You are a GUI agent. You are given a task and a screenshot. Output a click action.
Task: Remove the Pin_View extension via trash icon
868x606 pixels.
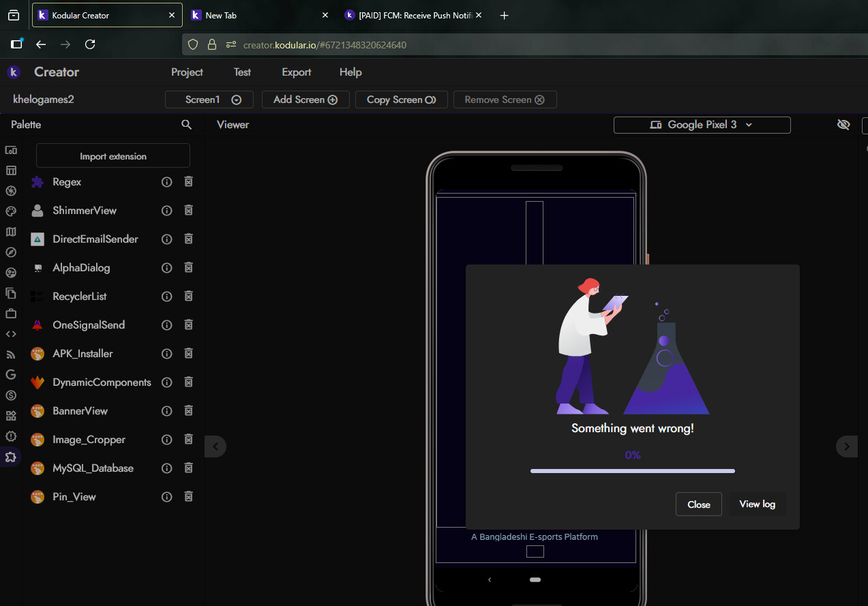tap(189, 497)
